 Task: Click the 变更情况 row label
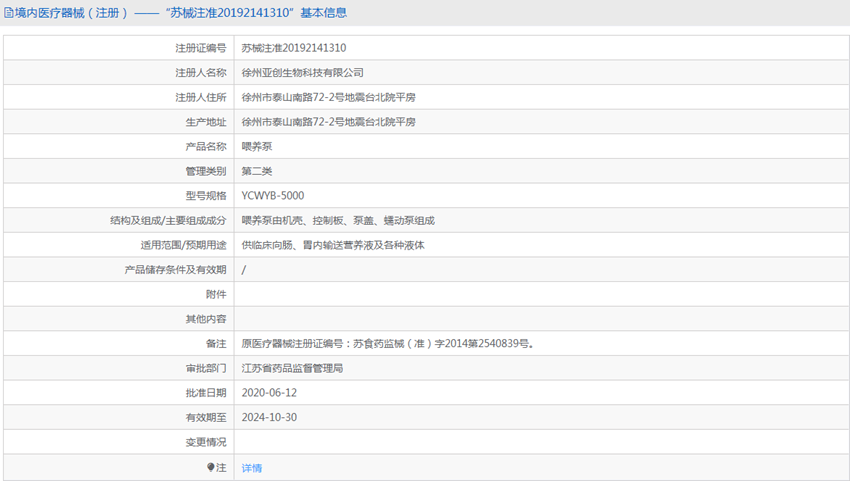206,442
